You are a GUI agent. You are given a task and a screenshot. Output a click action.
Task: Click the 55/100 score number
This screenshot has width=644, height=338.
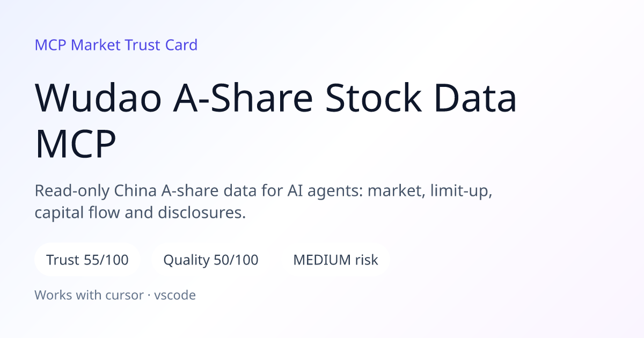(x=106, y=260)
